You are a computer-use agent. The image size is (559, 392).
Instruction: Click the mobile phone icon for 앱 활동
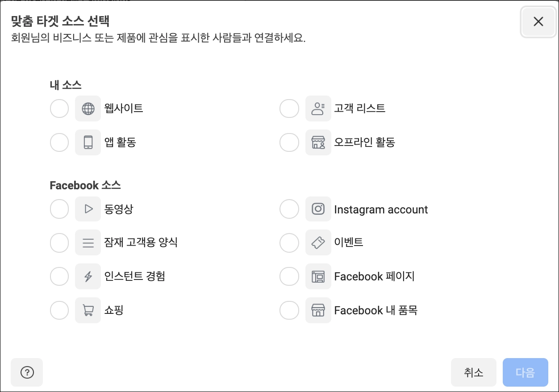[88, 142]
